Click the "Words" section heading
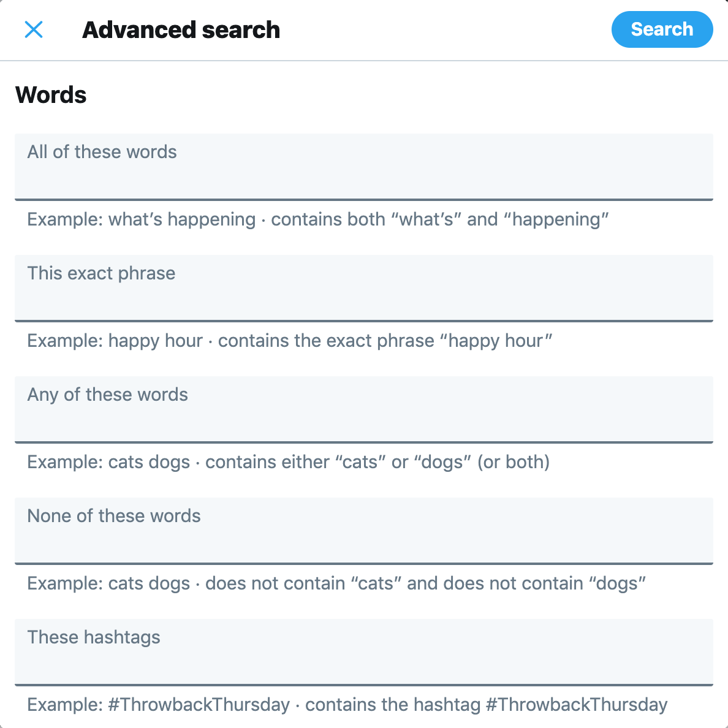 pyautogui.click(x=51, y=95)
